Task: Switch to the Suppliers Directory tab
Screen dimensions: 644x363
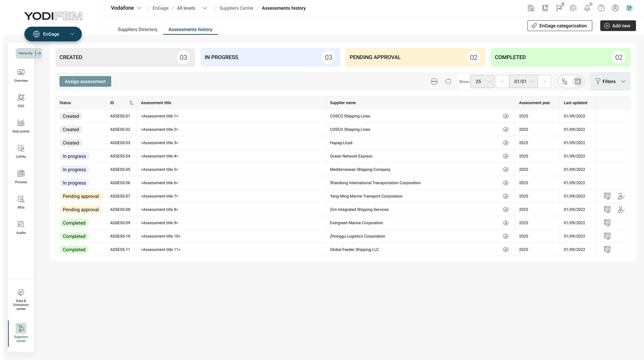Action: pyautogui.click(x=137, y=29)
